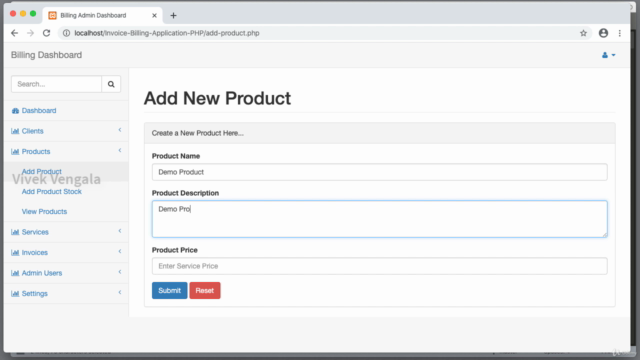Click the chart icon beside Admin Users
Image resolution: width=640 pixels, height=360 pixels.
click(x=15, y=273)
